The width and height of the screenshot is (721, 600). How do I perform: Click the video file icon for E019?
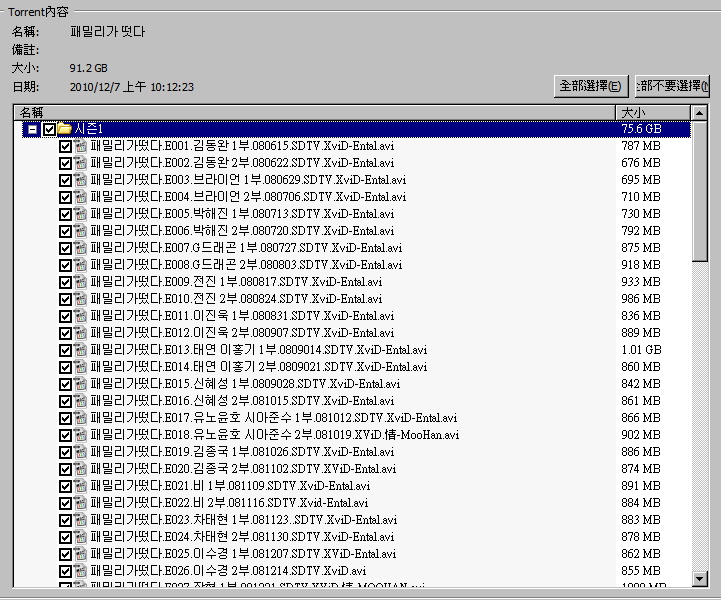[80, 452]
